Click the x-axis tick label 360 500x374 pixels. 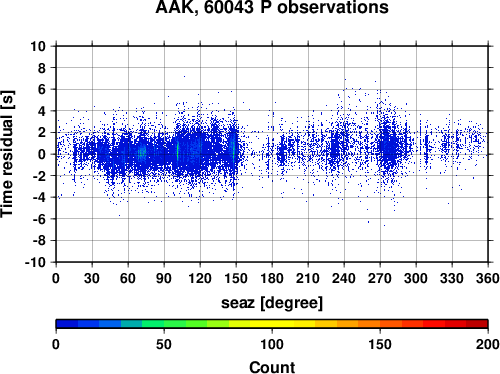pos(488,278)
